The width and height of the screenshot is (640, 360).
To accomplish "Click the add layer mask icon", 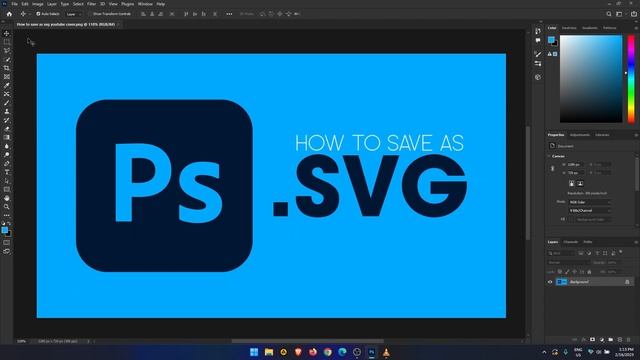I will tap(593, 340).
